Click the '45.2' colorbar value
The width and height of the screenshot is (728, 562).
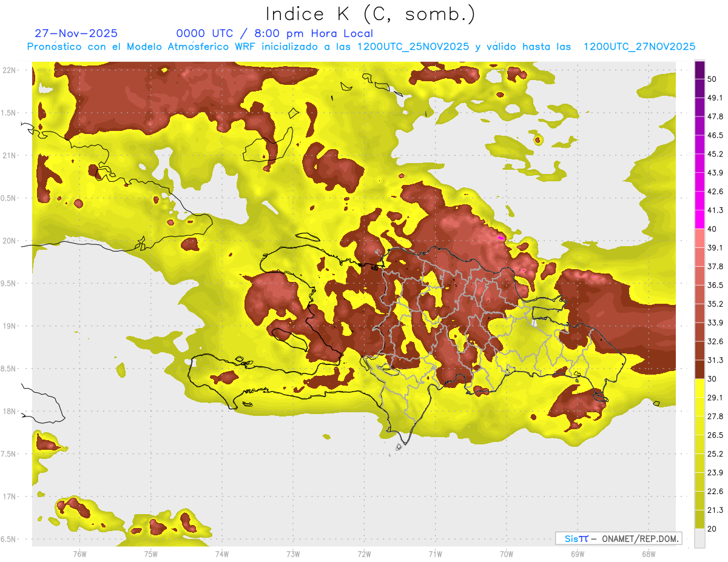point(715,154)
